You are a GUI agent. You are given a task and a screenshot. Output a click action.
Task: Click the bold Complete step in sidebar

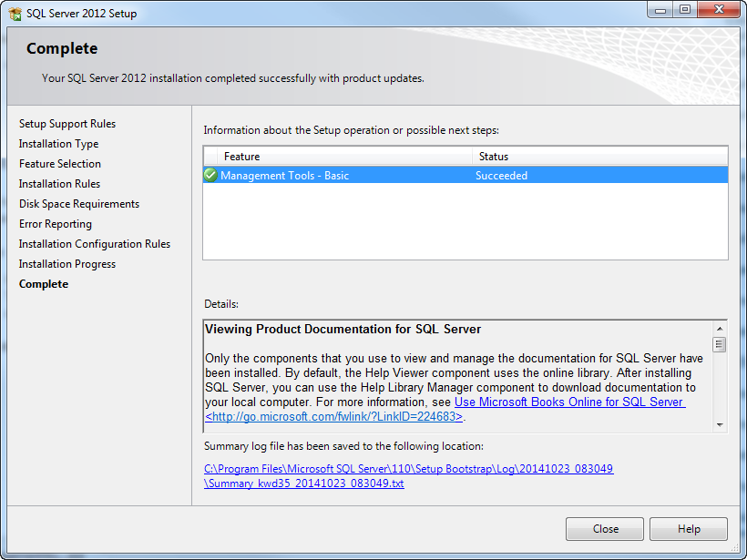[x=44, y=284]
